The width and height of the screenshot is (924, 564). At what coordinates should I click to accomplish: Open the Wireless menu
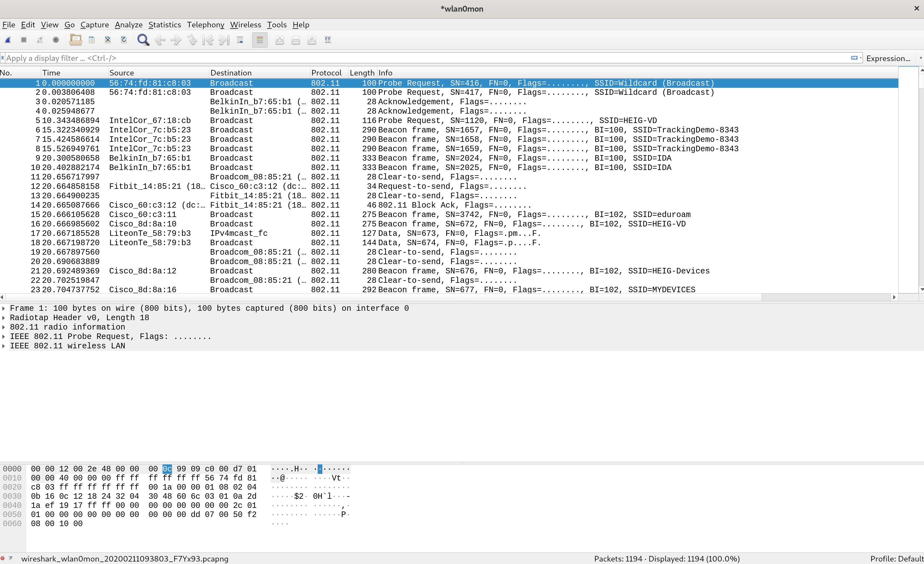245,25
